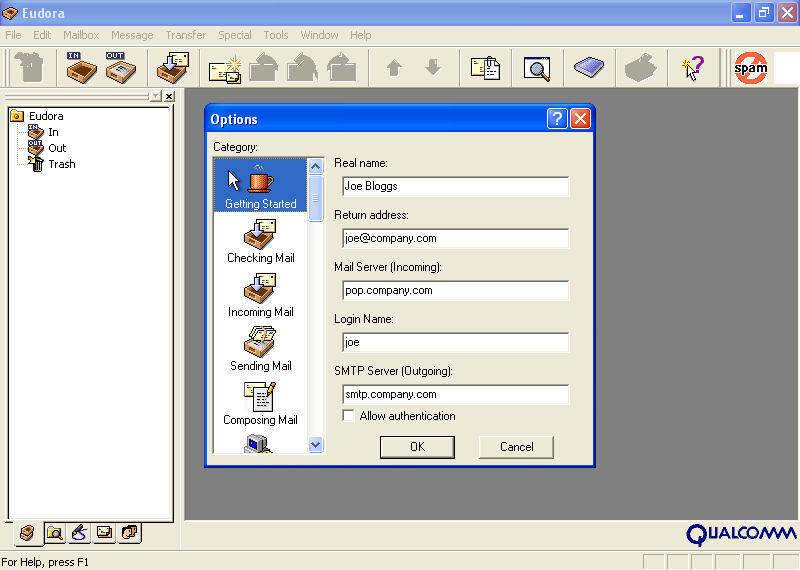Click the Reply toolbar icon
Screen dimensions: 800x570
point(264,67)
